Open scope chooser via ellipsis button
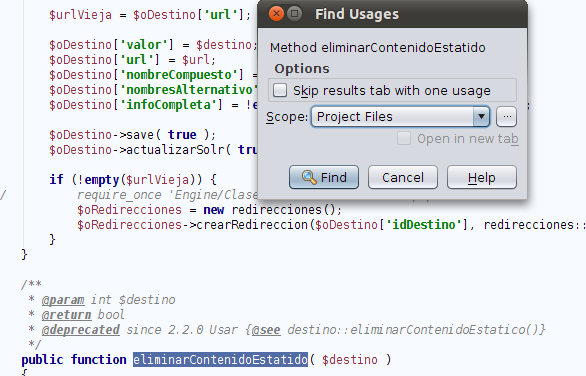The width and height of the screenshot is (586, 376). 506,117
